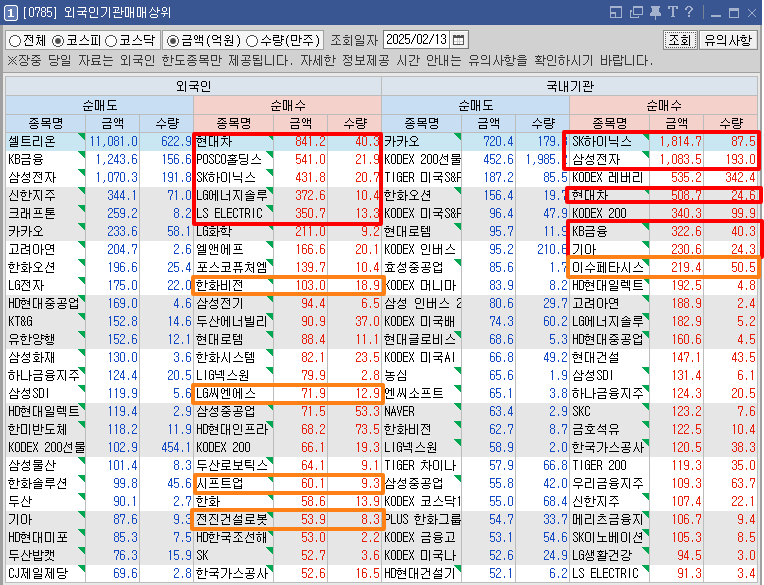Open the 유의사항 notice button
Screen dimensions: 764x585
[x=728, y=40]
